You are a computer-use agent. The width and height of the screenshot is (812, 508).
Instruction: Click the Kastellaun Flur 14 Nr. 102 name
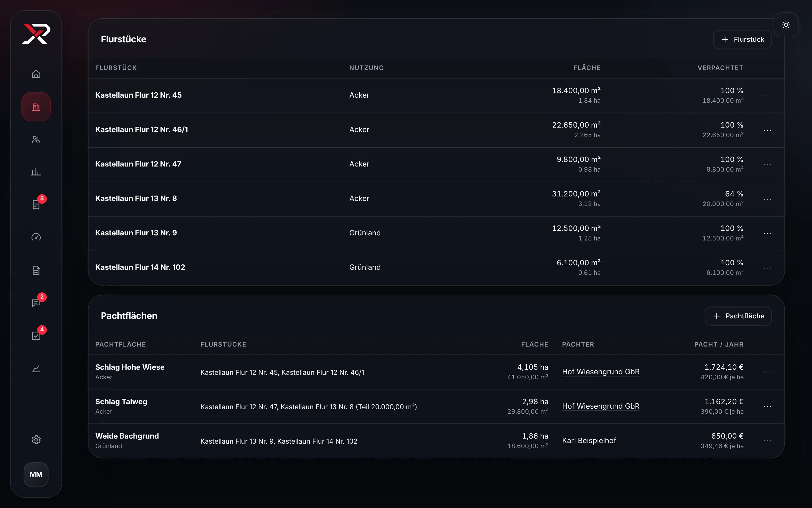coord(140,267)
